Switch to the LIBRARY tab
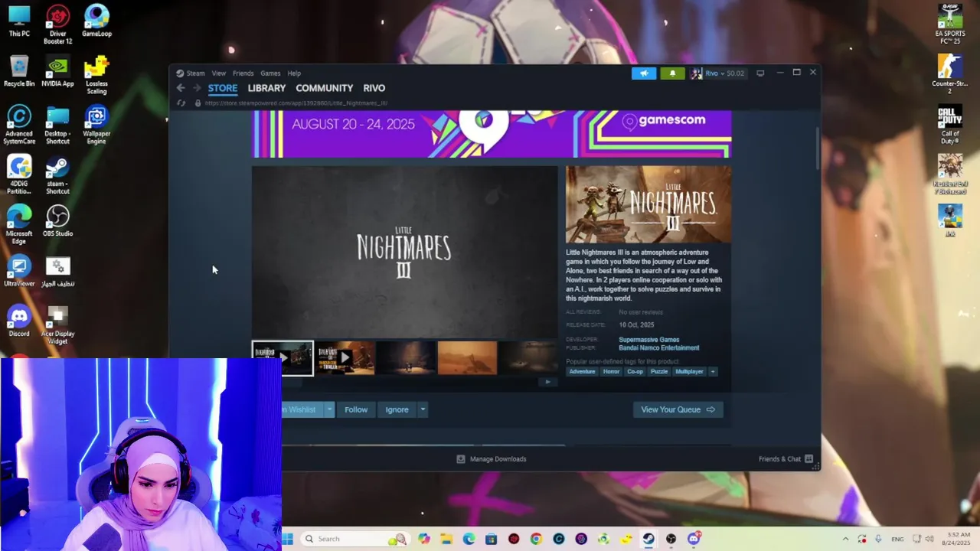Image resolution: width=980 pixels, height=551 pixels. point(266,88)
